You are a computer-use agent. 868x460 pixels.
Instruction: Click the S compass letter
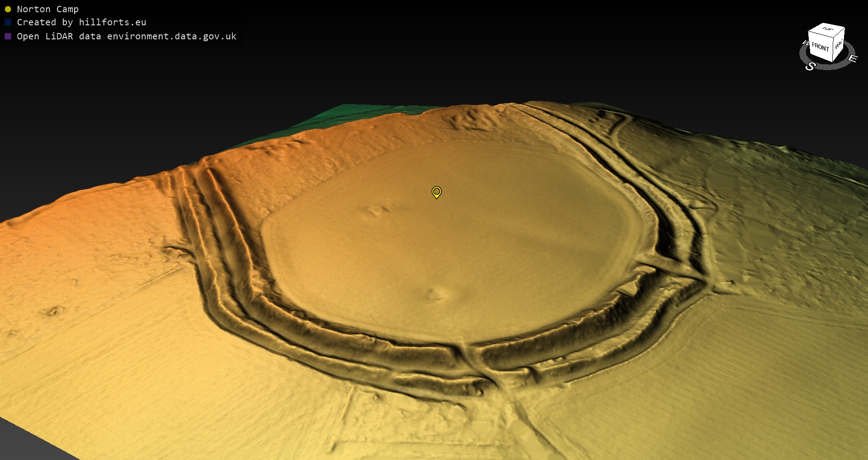pos(810,66)
